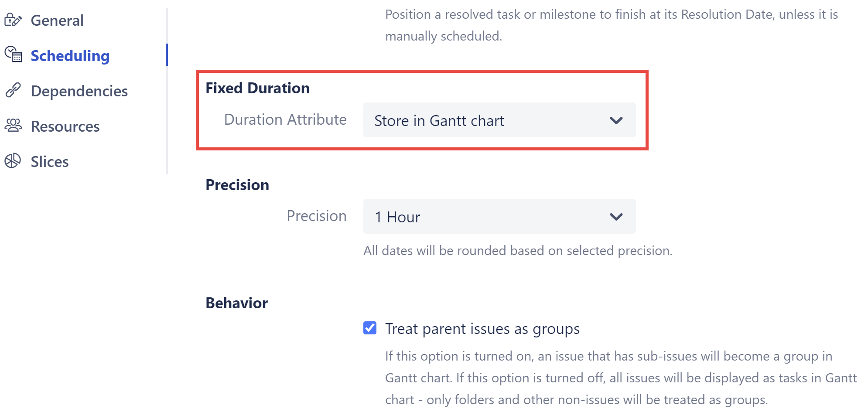Viewport: 868px width, 412px height.
Task: Open the Slices section
Action: pyautogui.click(x=50, y=162)
